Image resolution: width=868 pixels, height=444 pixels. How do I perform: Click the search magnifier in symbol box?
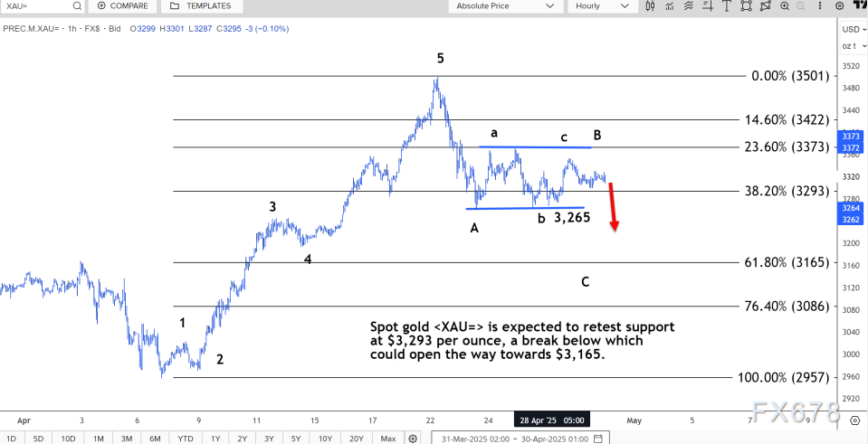(76, 6)
